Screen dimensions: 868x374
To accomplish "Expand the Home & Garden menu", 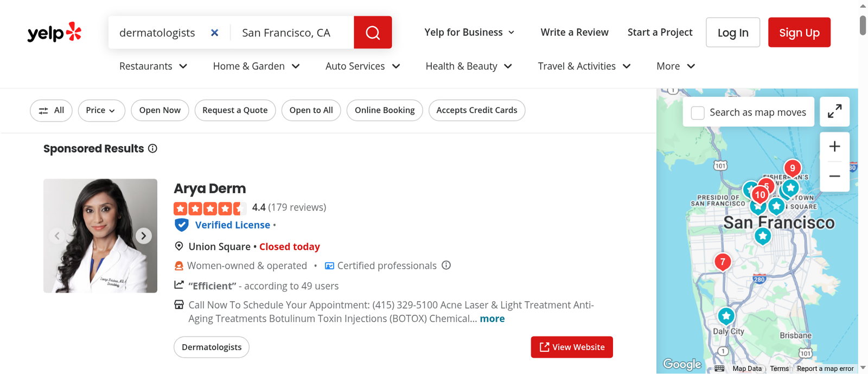I will pyautogui.click(x=256, y=66).
